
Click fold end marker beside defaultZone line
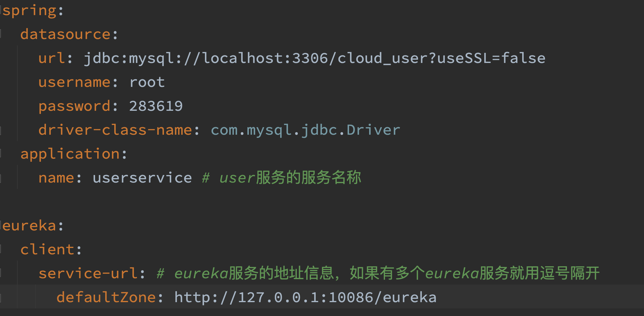(x=1, y=297)
